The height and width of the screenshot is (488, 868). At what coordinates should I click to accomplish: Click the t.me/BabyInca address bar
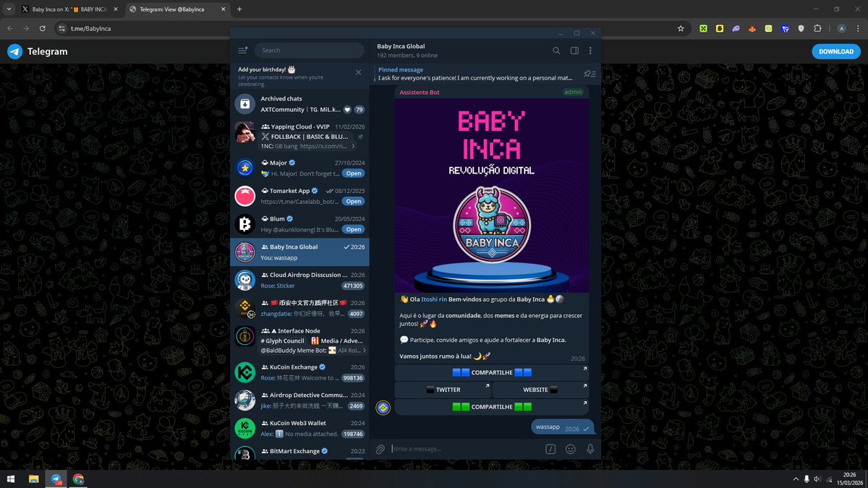tap(369, 28)
